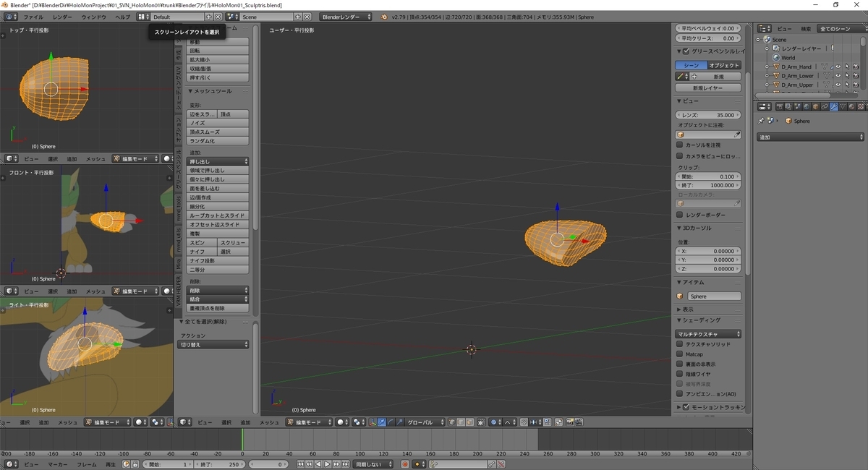Open the Material properties tab icon
The height and width of the screenshot is (470, 868).
(851, 106)
